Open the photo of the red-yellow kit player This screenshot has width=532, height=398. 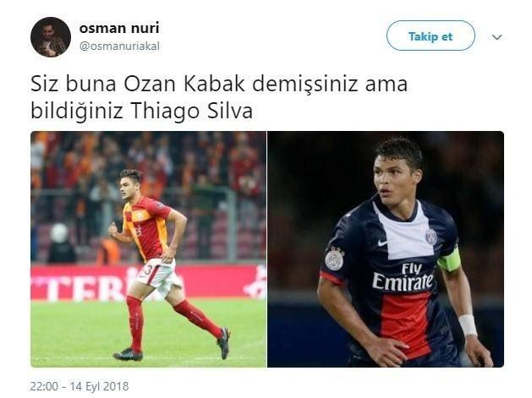[x=148, y=249]
